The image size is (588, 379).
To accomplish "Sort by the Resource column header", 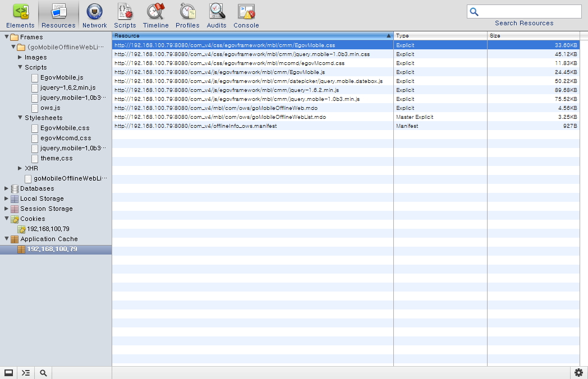I will (252, 35).
